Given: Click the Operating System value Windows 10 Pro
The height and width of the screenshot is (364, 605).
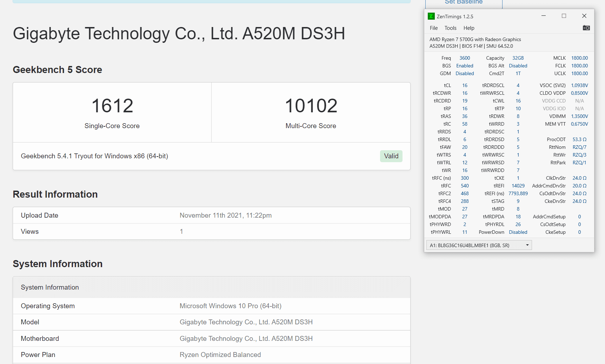Looking at the screenshot, I should pos(231,306).
